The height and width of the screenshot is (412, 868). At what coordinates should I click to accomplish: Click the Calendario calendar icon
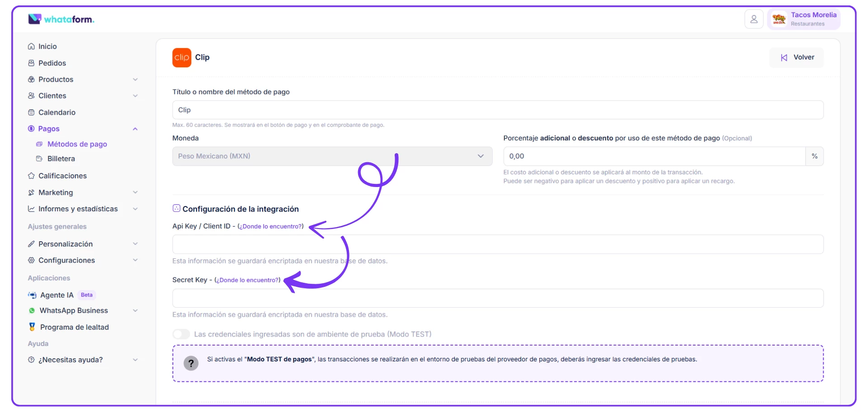pyautogui.click(x=31, y=112)
